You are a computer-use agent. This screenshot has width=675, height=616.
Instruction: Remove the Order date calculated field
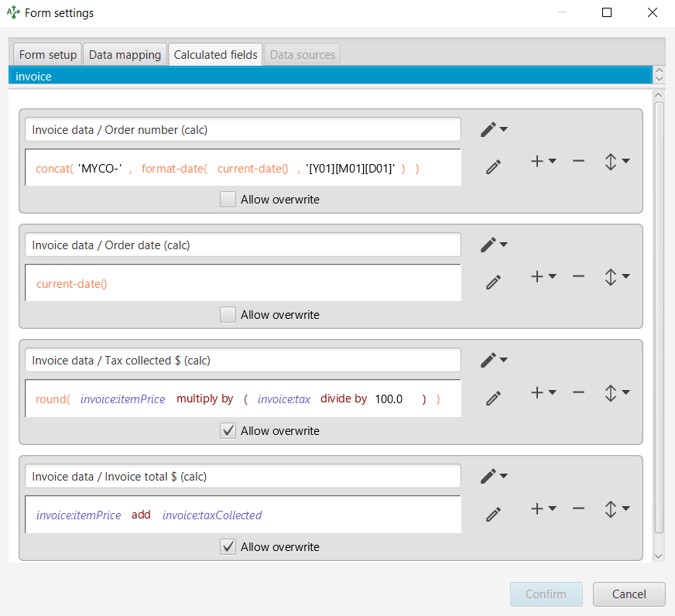(x=578, y=276)
